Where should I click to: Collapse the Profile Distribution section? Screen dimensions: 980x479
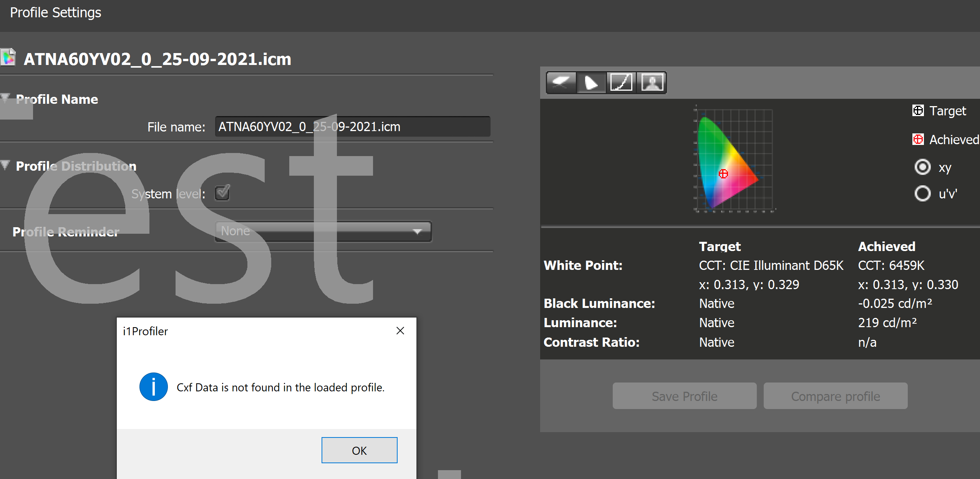coord(5,165)
